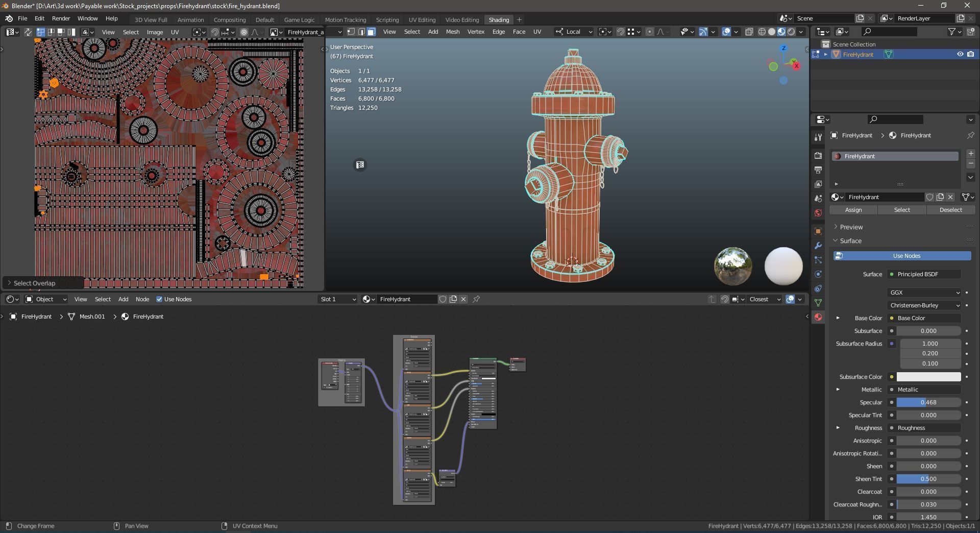Click the Blender logo menu icon
The image size is (980, 533).
pos(9,18)
